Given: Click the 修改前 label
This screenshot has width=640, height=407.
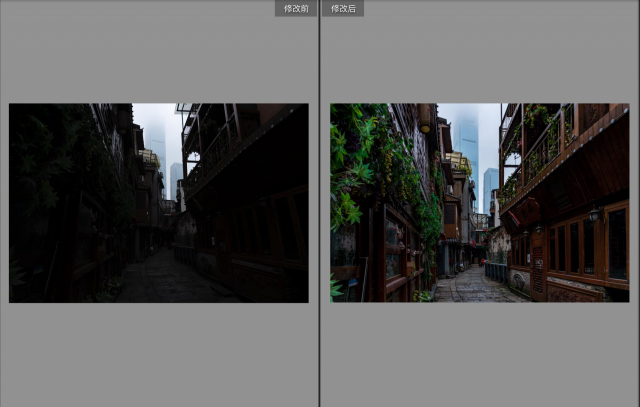Looking at the screenshot, I should tap(296, 8).
